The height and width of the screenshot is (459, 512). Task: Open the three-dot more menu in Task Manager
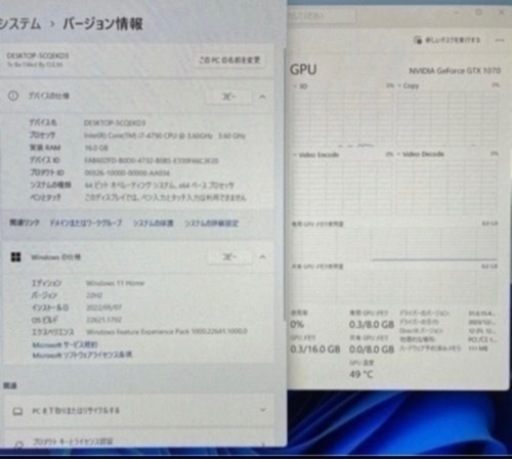(499, 40)
